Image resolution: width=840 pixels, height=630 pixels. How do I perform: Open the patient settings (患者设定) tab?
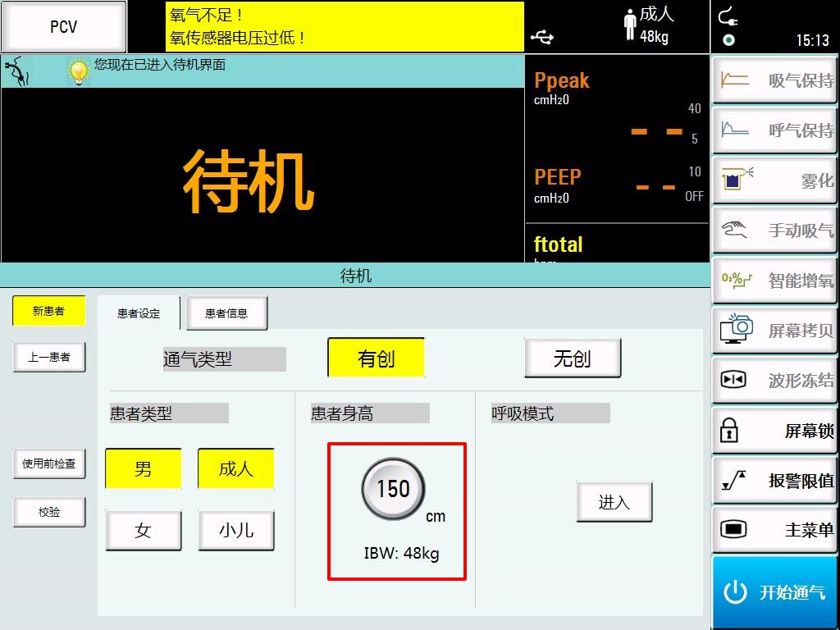click(139, 313)
